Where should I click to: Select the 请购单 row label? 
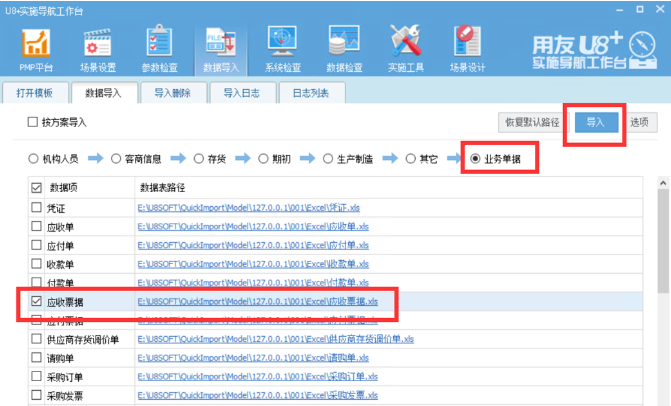click(60, 358)
